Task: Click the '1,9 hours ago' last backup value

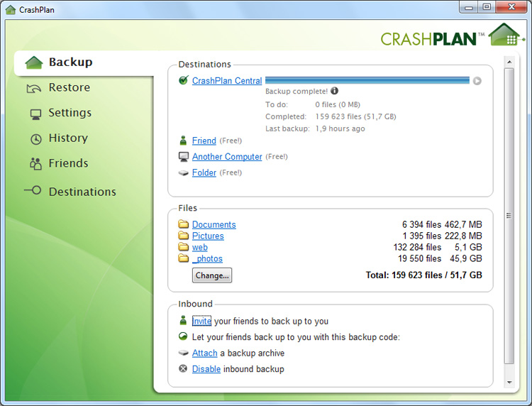Action: [x=340, y=128]
